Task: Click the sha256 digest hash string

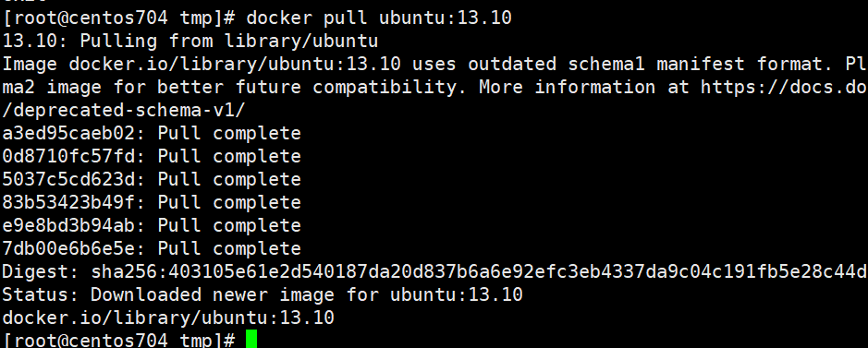Action: coord(480,271)
